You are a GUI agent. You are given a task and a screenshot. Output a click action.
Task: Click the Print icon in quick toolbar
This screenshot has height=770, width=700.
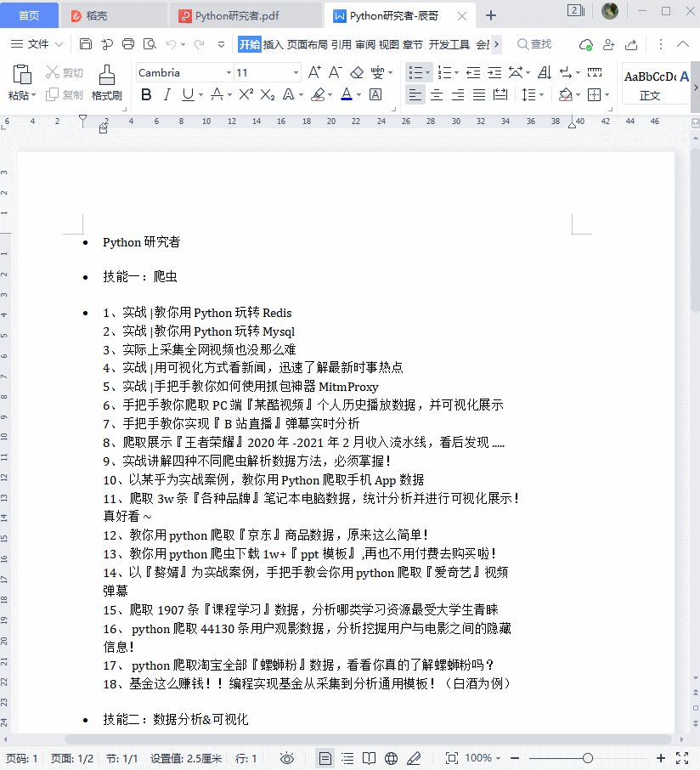click(128, 44)
